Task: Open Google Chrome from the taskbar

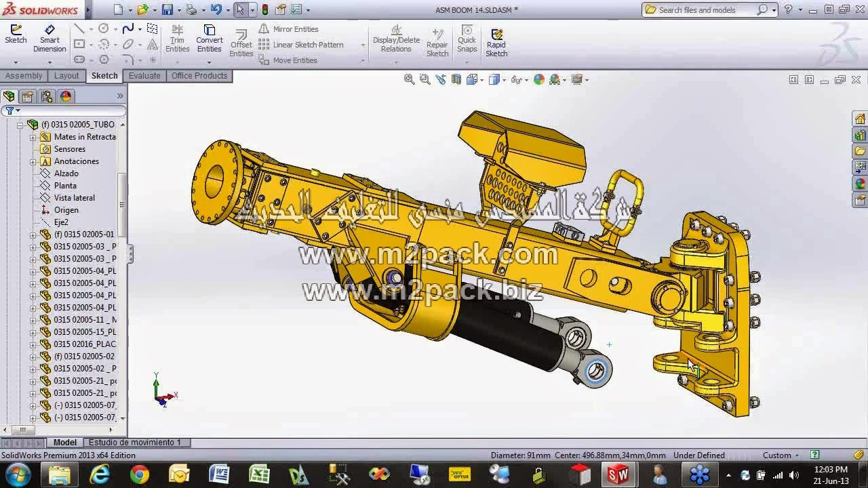Action: point(140,474)
